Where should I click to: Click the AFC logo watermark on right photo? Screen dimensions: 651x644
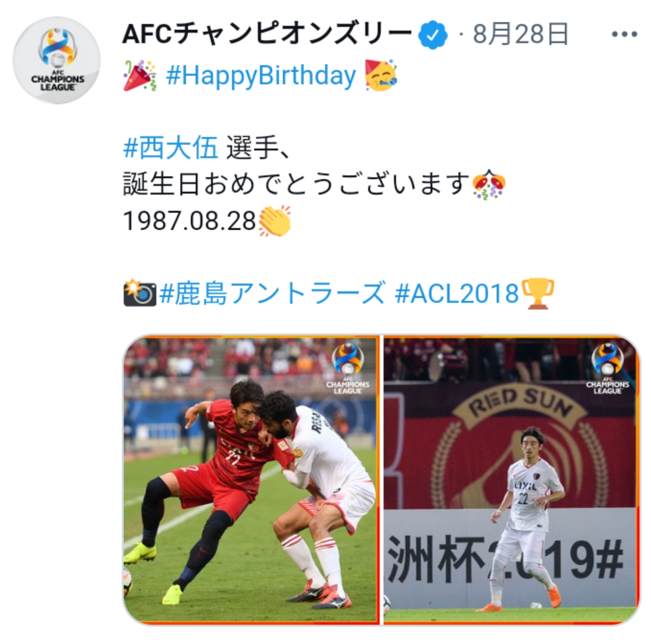point(608,369)
